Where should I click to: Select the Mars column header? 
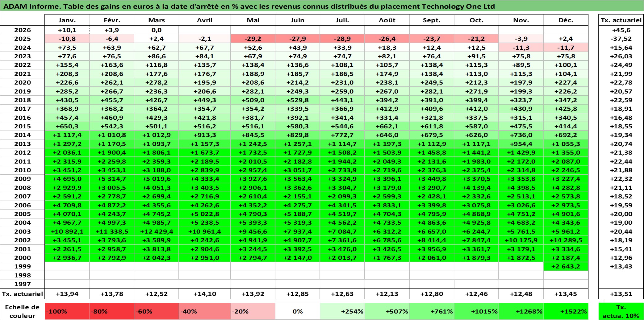click(157, 20)
